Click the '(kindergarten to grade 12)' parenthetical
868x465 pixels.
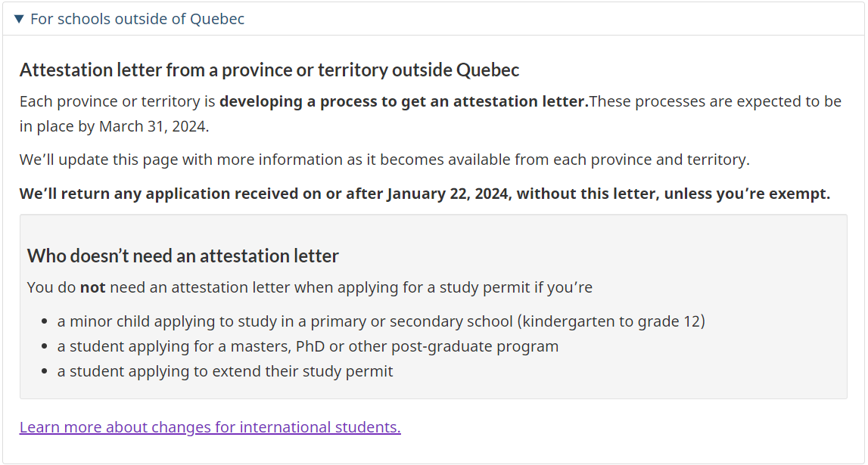[611, 321]
